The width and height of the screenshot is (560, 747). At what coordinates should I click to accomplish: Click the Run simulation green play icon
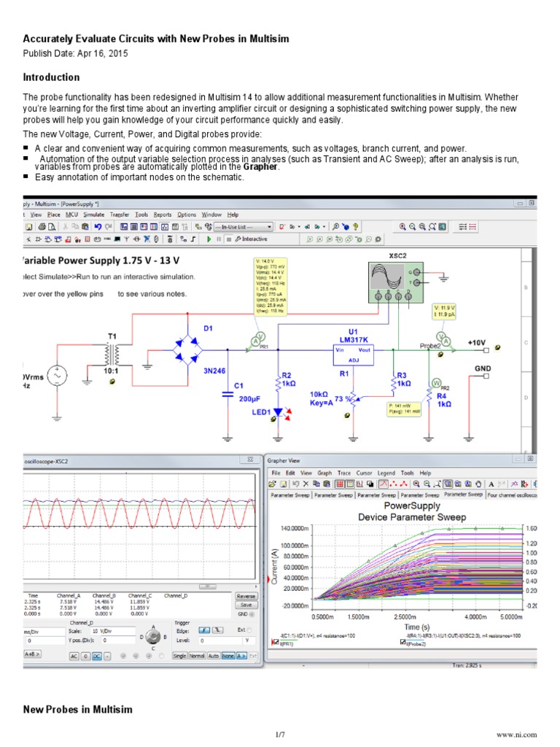tap(209, 239)
